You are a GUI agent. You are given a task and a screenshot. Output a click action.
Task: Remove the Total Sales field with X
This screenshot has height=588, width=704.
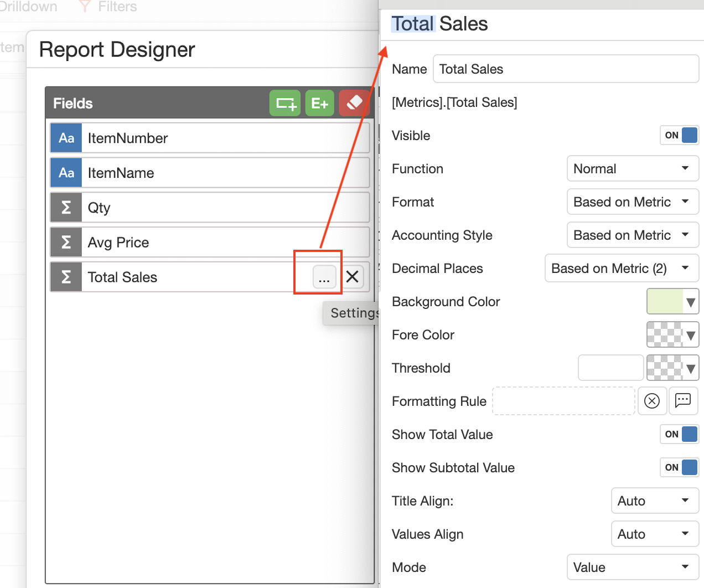pyautogui.click(x=353, y=276)
